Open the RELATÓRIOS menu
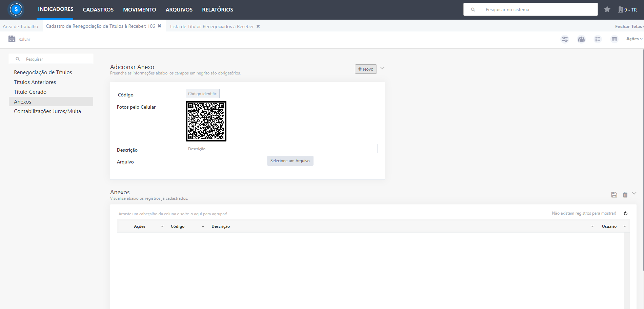 (x=218, y=9)
